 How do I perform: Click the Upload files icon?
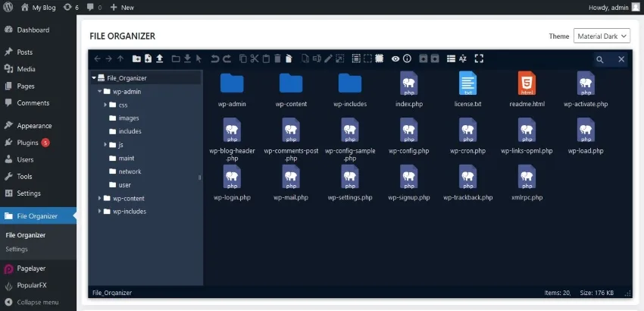pos(160,59)
